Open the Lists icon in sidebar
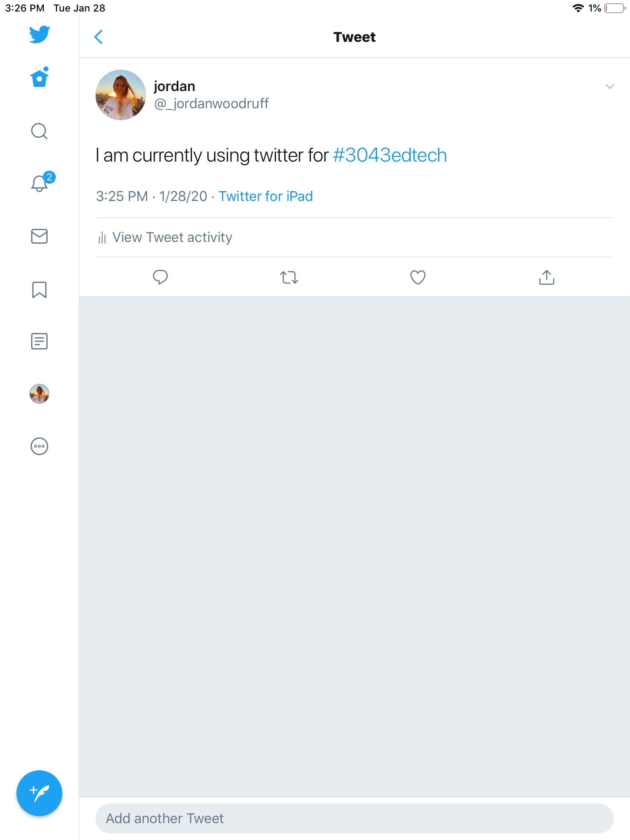This screenshot has height=840, width=630. [x=39, y=341]
